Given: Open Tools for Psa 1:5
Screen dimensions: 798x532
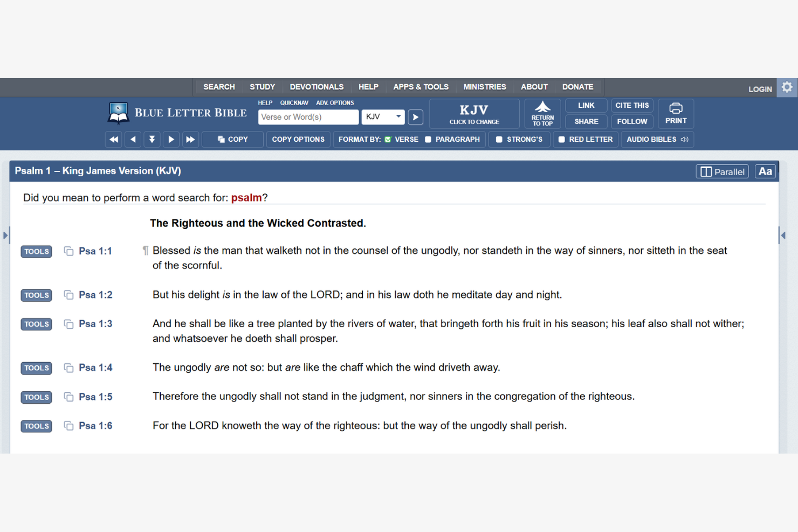Looking at the screenshot, I should pos(36,397).
